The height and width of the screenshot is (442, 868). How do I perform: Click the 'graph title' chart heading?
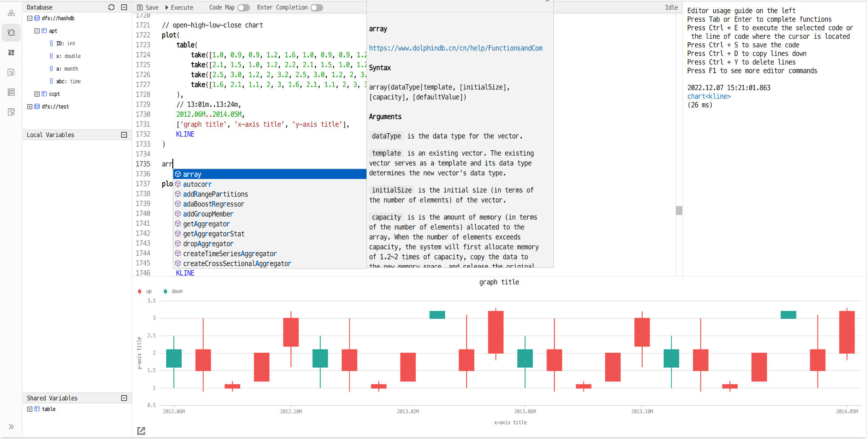coord(499,282)
